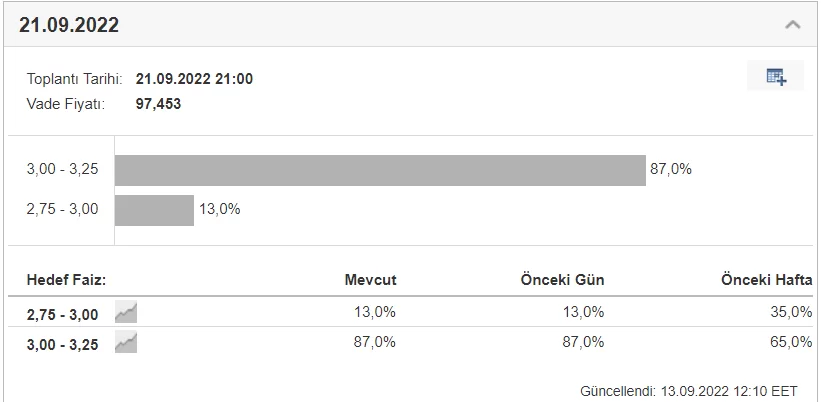Click the 3,00 - 3,25 bar chart label
This screenshot has width=821, height=402.
point(62,170)
